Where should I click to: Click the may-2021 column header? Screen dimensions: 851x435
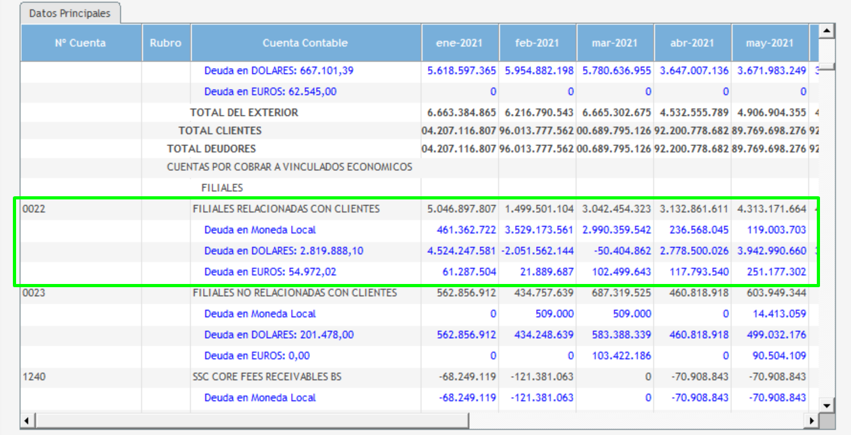click(769, 43)
